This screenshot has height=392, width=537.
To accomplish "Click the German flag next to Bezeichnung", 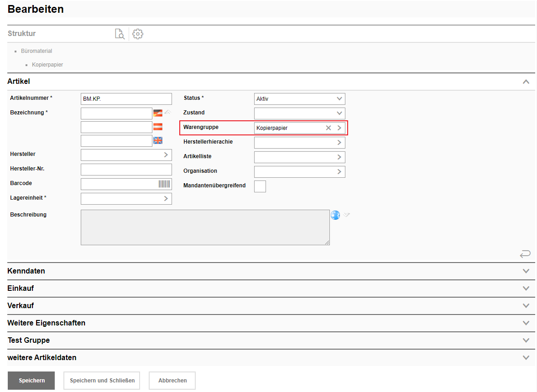I will point(158,113).
